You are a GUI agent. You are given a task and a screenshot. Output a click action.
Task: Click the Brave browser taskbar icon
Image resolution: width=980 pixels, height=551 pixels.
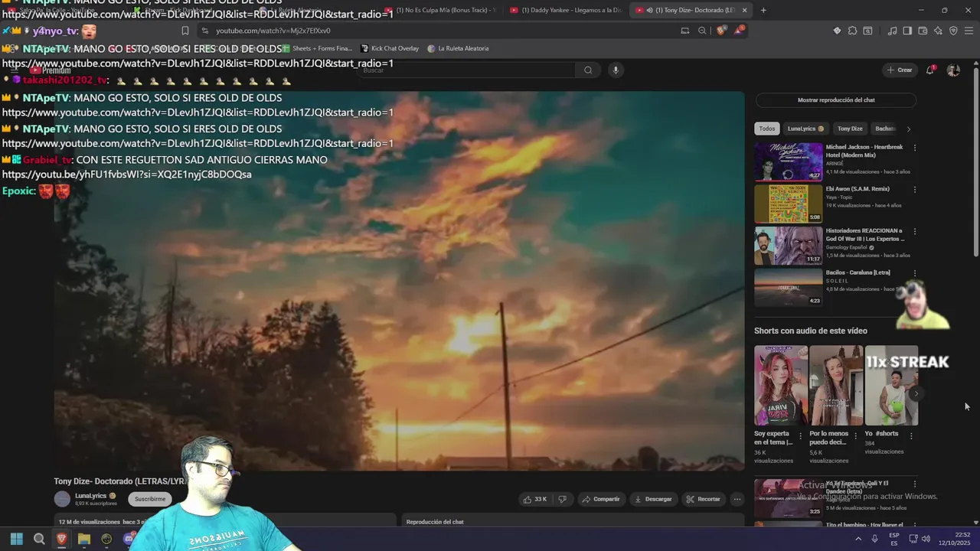[61, 539]
